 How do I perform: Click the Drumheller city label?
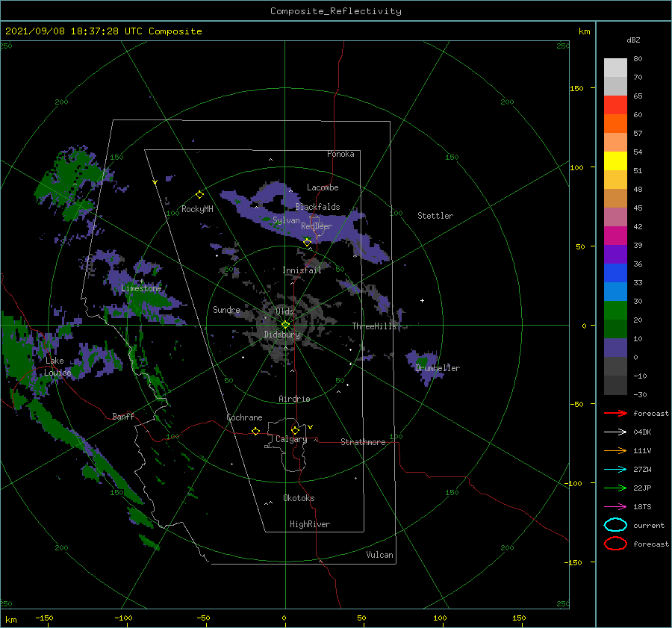pyautogui.click(x=438, y=368)
